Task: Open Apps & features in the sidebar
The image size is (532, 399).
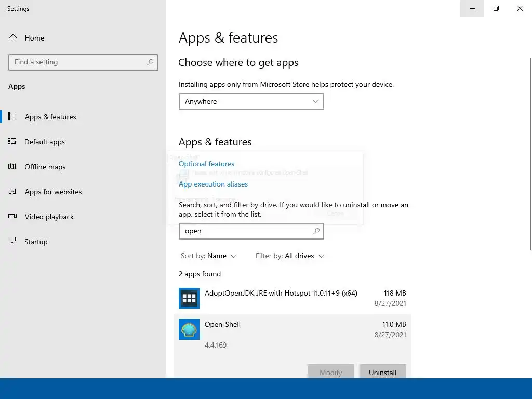Action: click(50, 117)
